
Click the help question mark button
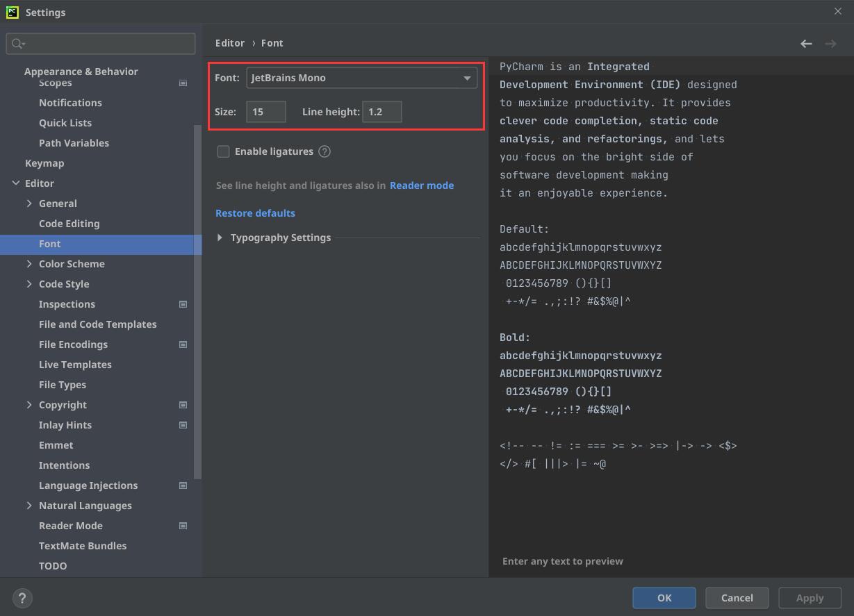click(x=22, y=598)
